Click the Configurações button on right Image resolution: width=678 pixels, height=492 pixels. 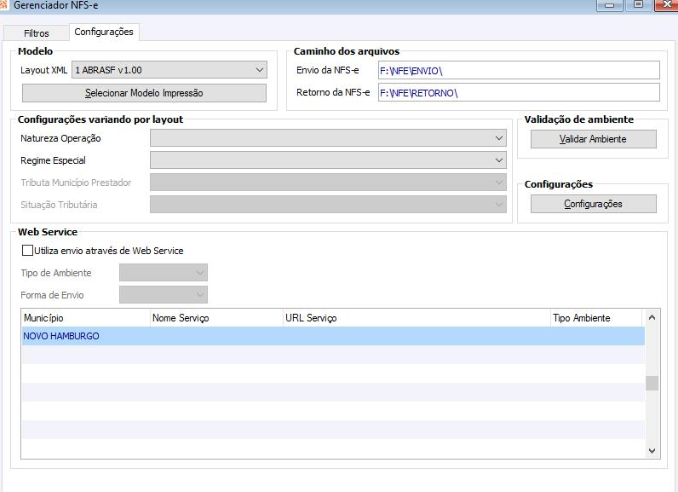tap(593, 204)
